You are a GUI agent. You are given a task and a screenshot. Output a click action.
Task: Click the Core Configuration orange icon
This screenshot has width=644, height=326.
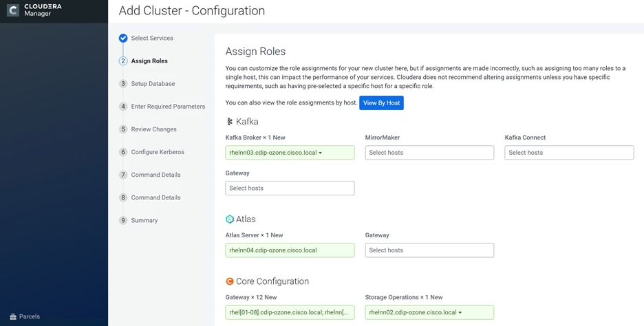230,281
